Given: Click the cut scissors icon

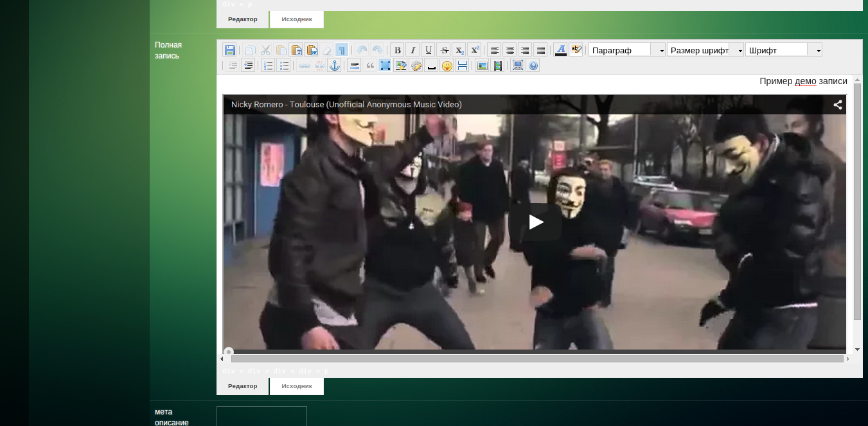Looking at the screenshot, I should [265, 50].
